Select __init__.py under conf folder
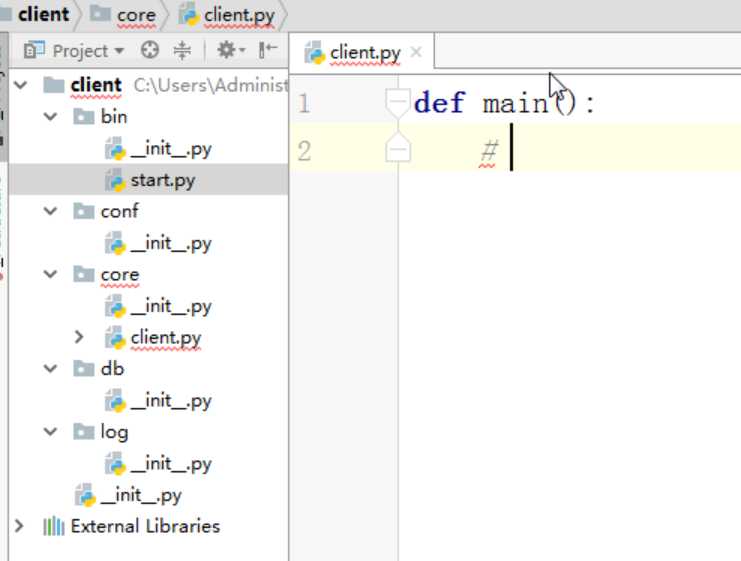The width and height of the screenshot is (741, 561). tap(171, 243)
